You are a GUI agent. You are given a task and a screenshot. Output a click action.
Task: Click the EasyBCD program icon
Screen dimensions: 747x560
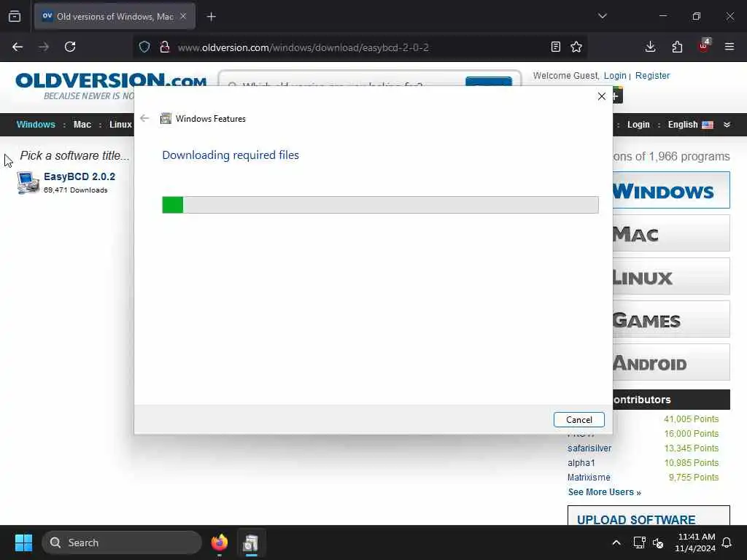pos(28,182)
